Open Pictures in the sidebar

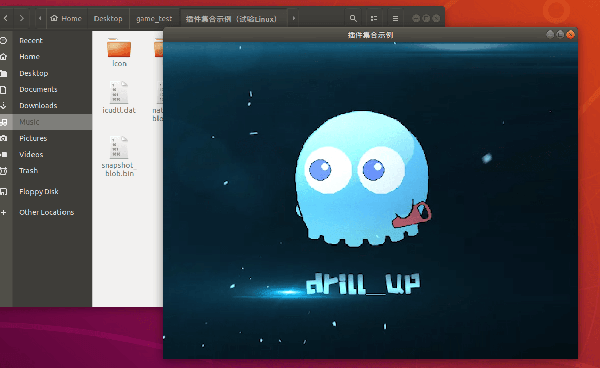pyautogui.click(x=46, y=138)
